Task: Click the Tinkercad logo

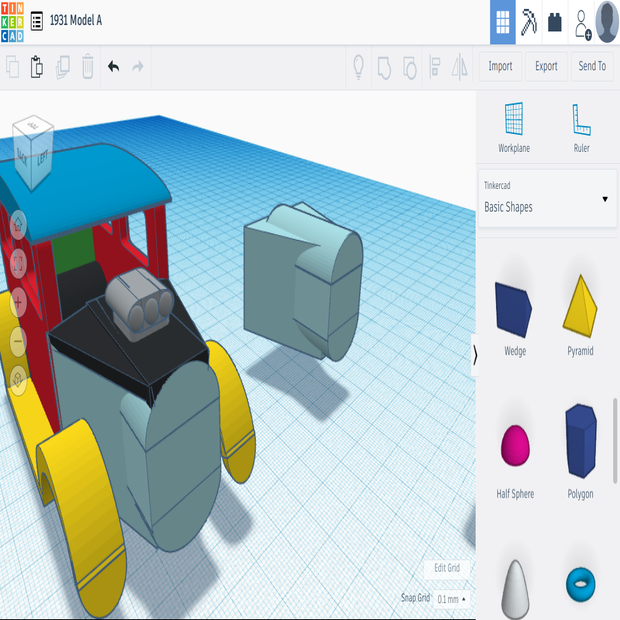Action: coord(13,21)
